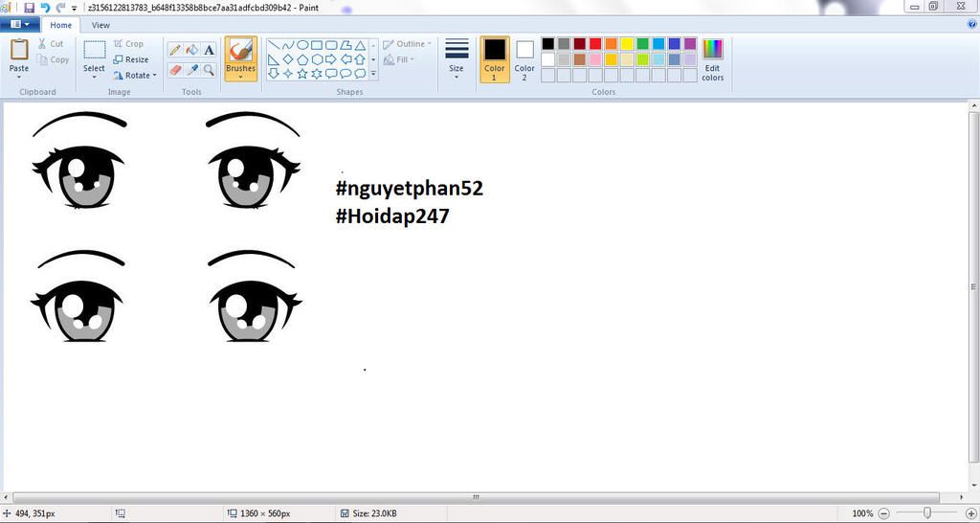Image resolution: width=980 pixels, height=523 pixels.
Task: Switch to the View tab
Action: [x=100, y=25]
